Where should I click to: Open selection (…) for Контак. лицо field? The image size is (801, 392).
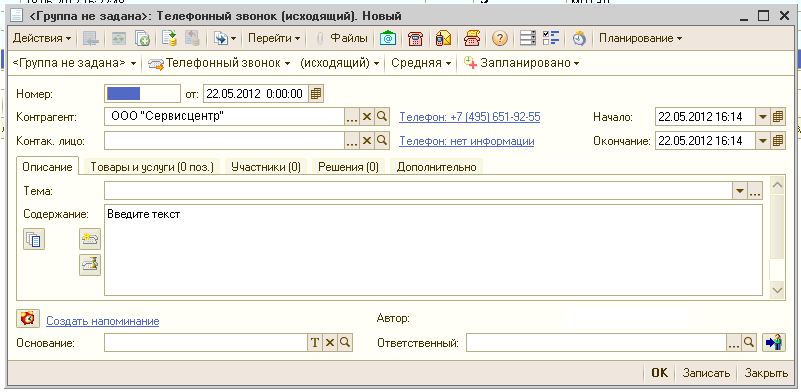pyautogui.click(x=352, y=141)
